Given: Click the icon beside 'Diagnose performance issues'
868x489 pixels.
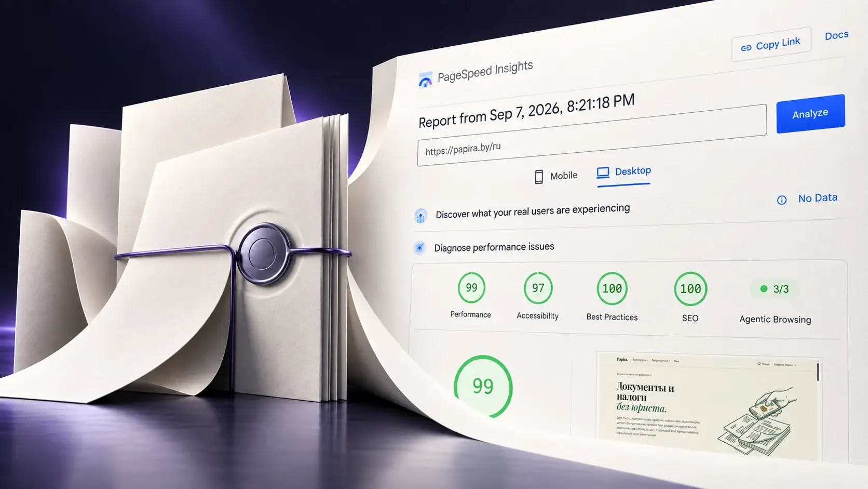Looking at the screenshot, I should (x=419, y=248).
